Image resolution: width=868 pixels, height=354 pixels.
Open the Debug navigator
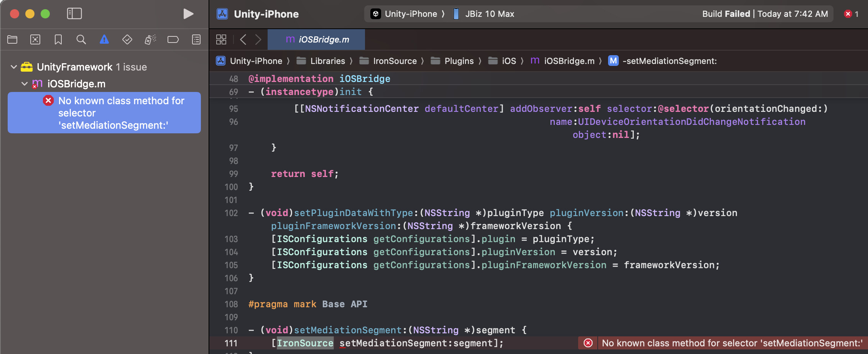[x=150, y=39]
